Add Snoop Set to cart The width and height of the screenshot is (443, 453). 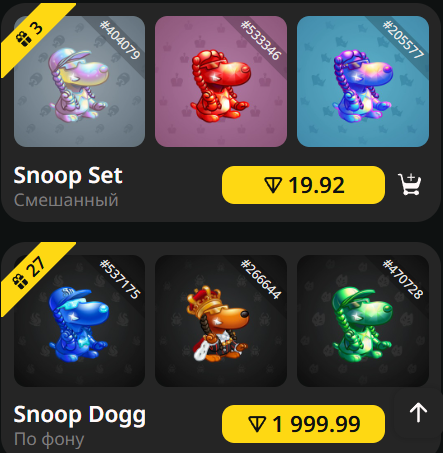pyautogui.click(x=410, y=184)
